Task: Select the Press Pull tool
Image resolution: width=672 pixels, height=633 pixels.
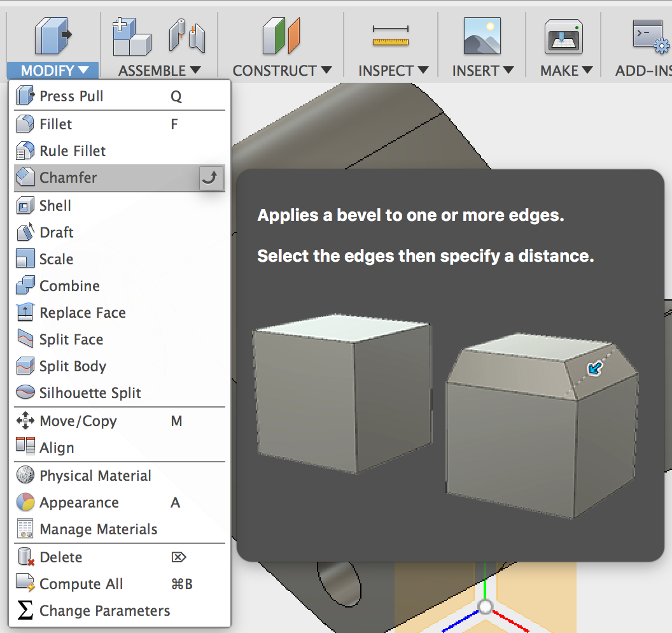Action: pyautogui.click(x=70, y=96)
